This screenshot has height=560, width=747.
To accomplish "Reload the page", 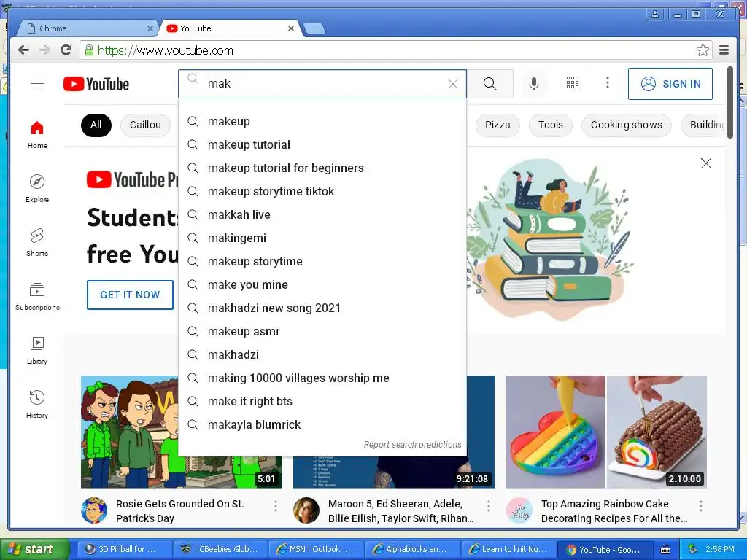I will click(66, 50).
